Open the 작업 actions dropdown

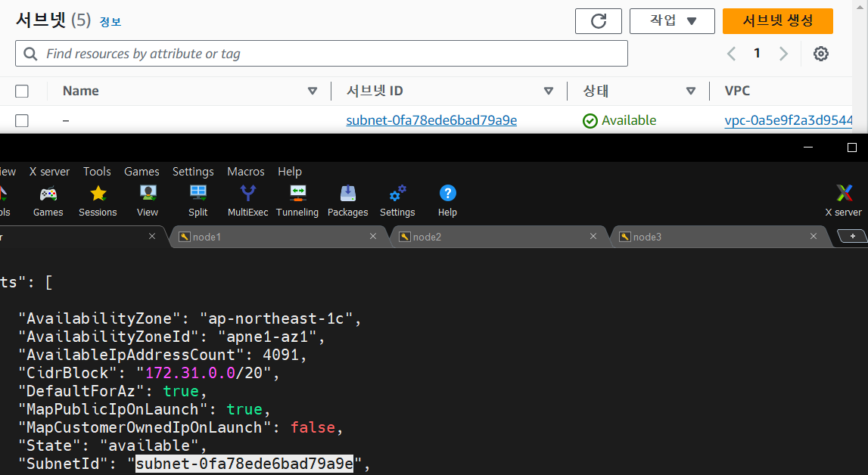[672, 21]
